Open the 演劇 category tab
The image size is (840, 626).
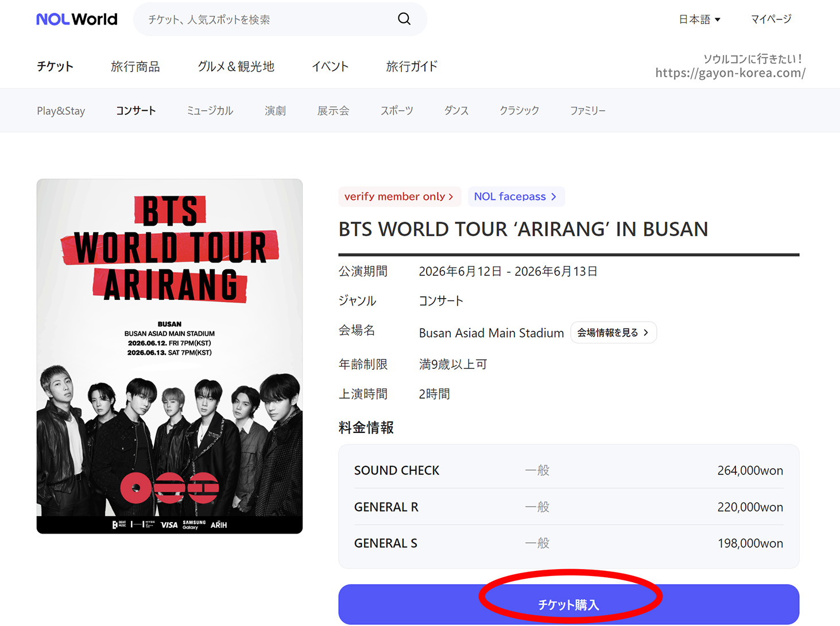(x=276, y=111)
